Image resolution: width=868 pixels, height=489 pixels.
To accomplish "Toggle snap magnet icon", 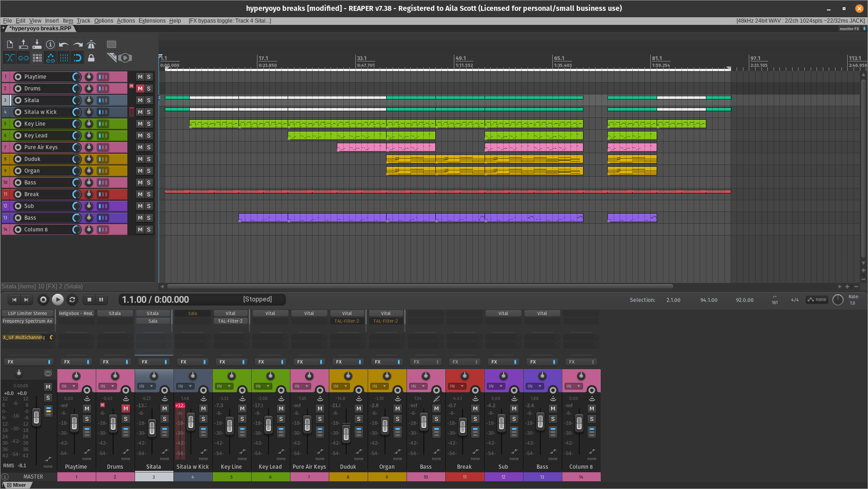I will (78, 58).
